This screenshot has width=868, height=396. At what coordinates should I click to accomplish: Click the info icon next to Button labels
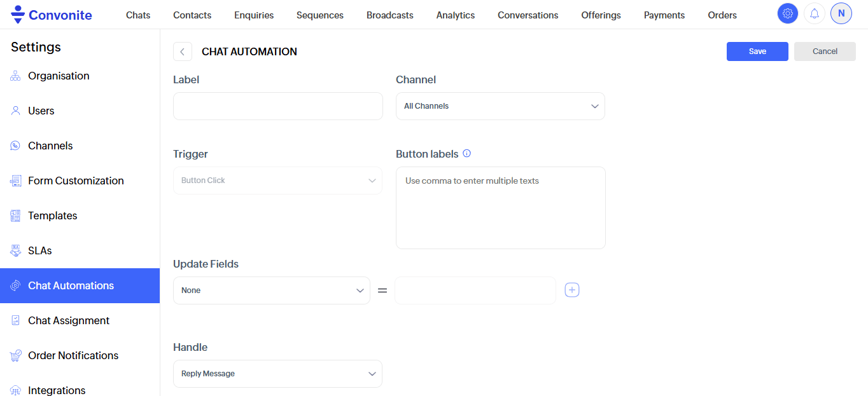(466, 154)
